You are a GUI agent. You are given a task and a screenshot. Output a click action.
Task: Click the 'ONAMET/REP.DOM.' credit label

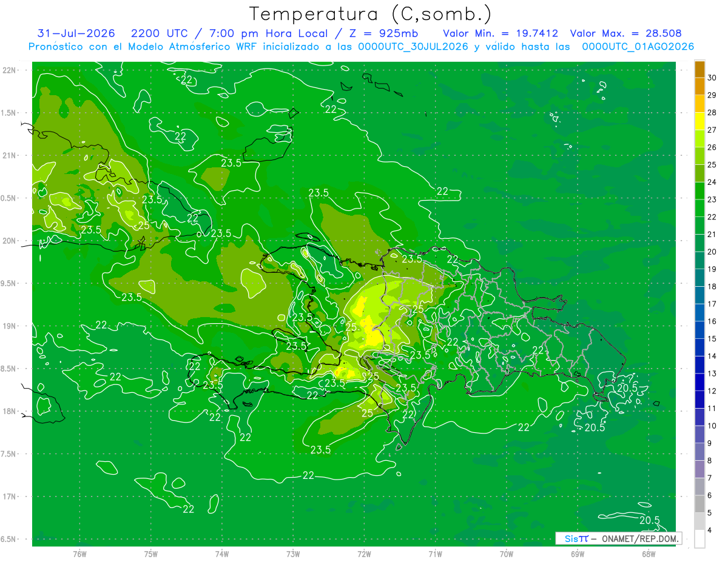point(641,538)
